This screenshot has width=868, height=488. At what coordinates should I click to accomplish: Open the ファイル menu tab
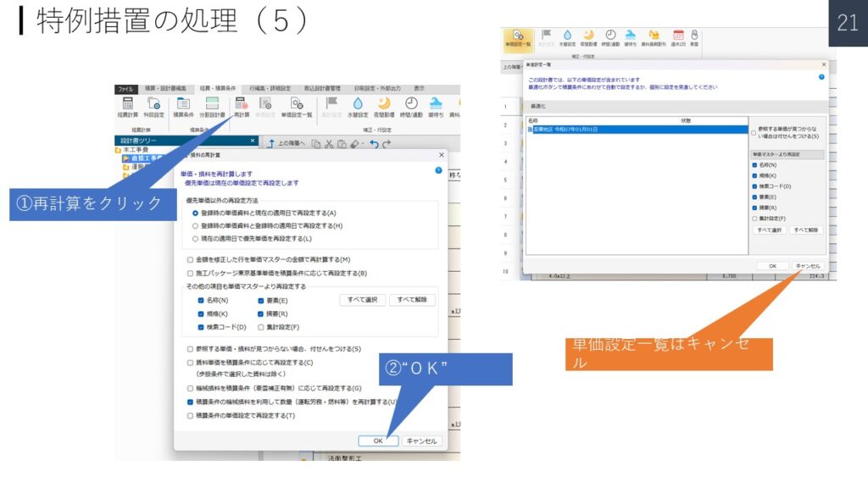pyautogui.click(x=125, y=88)
